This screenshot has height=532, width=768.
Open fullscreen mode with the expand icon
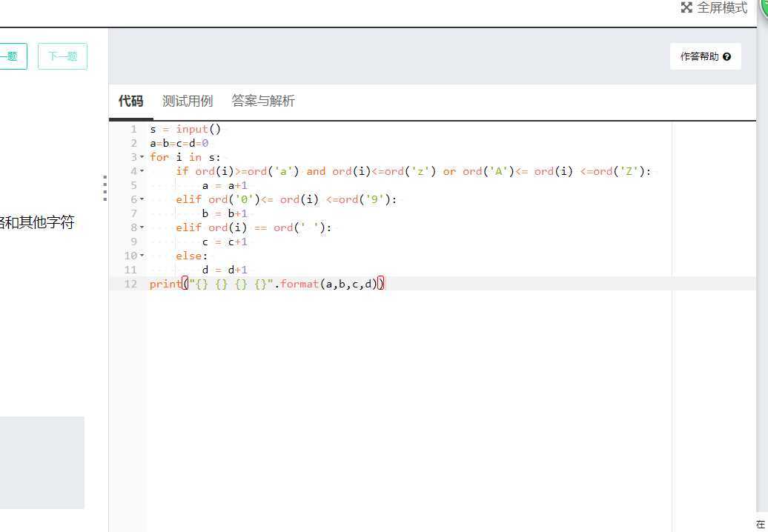(x=686, y=7)
